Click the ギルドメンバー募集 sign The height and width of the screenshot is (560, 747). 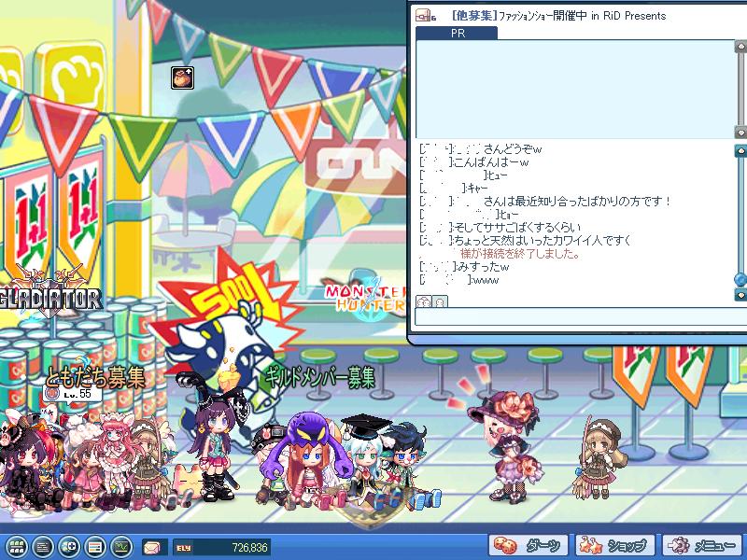[320, 378]
